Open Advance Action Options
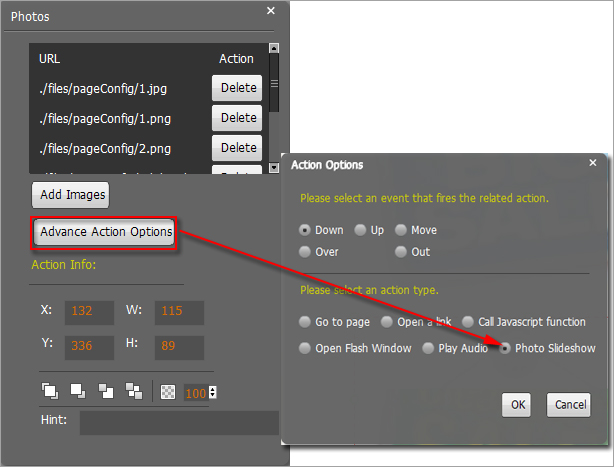Image resolution: width=614 pixels, height=467 pixels. pyautogui.click(x=106, y=233)
